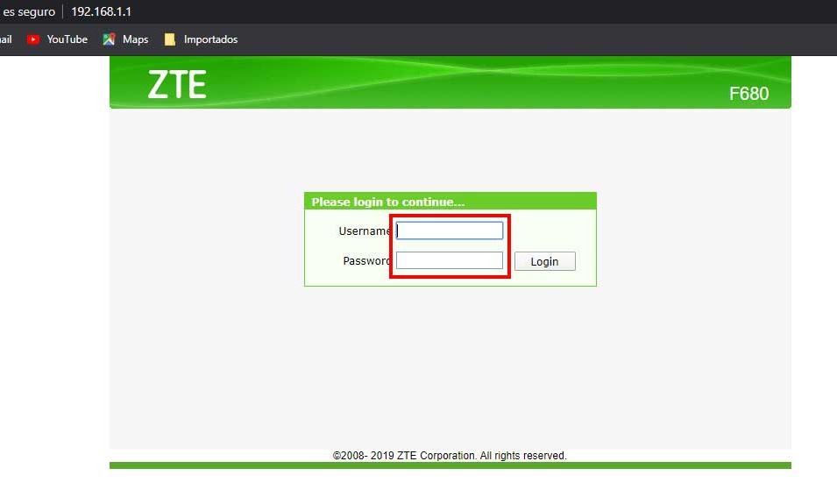Screen dimensions: 837x504
Task: Focus the Username input field
Action: pyautogui.click(x=450, y=231)
